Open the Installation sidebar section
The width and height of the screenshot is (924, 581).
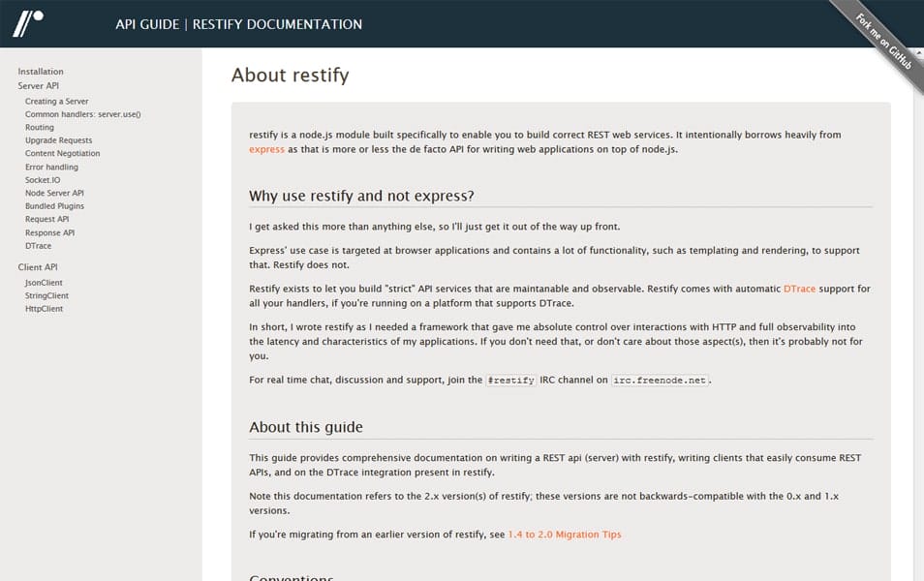click(41, 72)
